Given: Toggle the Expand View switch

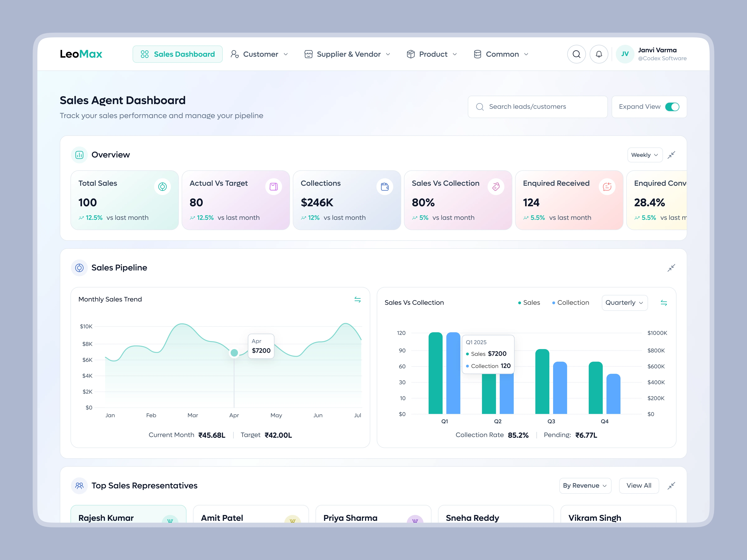Looking at the screenshot, I should click(672, 107).
